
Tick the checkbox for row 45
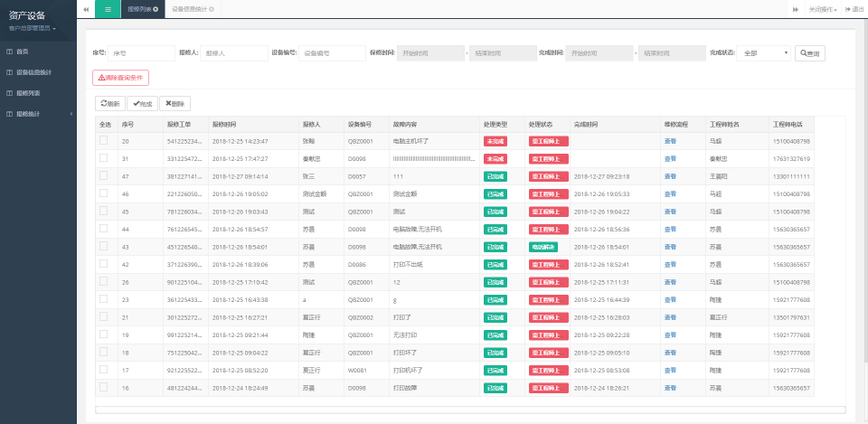[103, 211]
